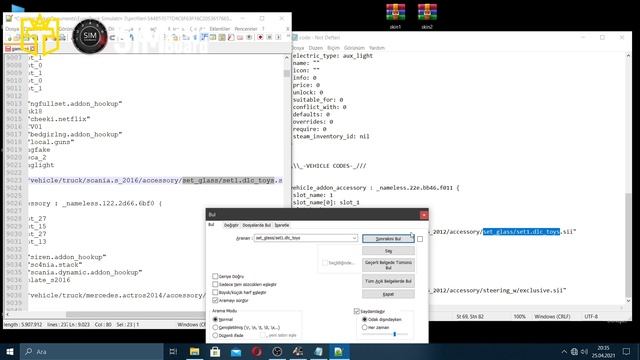The height and width of the screenshot is (360, 640).
Task: Click the volume tray icon
Action: [584, 351]
